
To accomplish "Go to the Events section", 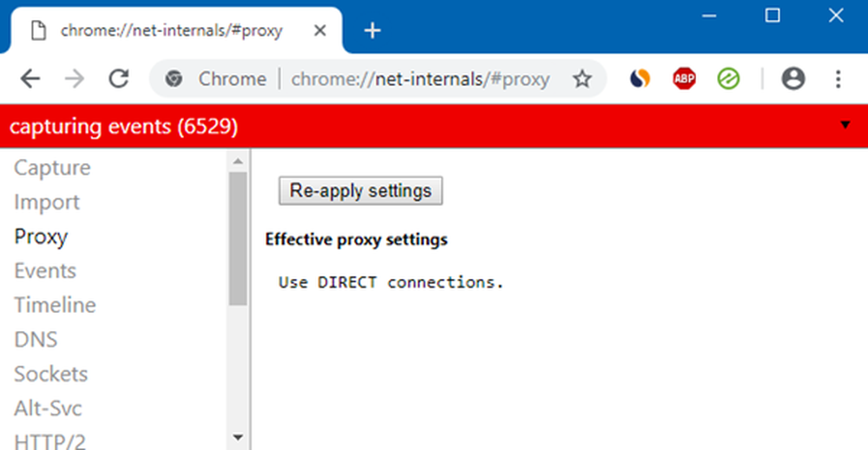I will click(45, 271).
